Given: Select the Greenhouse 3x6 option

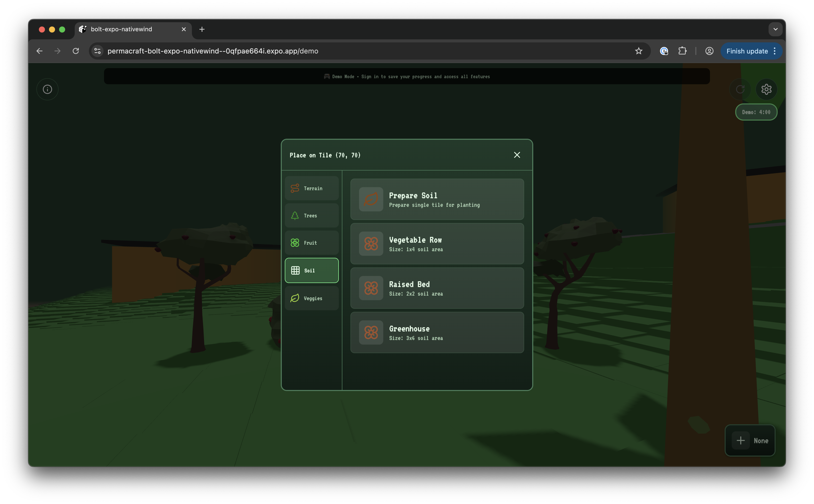Looking at the screenshot, I should click(x=437, y=332).
